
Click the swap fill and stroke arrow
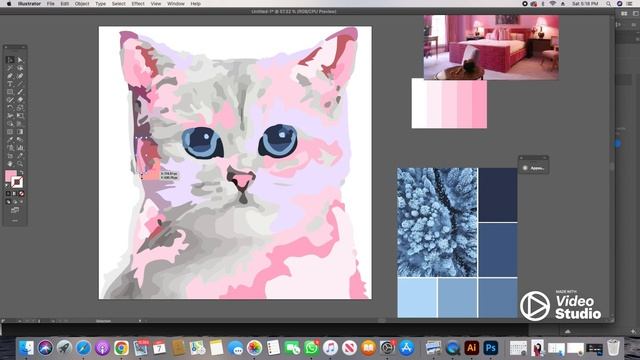(x=22, y=172)
